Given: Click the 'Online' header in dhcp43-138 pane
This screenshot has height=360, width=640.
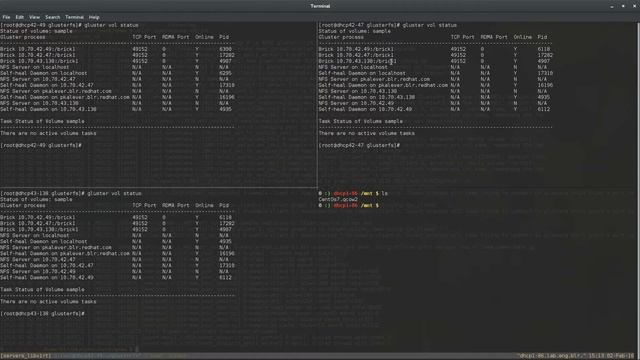Looking at the screenshot, I should (x=204, y=205).
